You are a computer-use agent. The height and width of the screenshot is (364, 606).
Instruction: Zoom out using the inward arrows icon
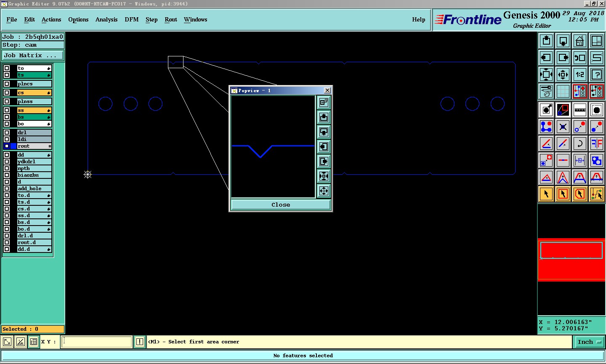coord(563,74)
